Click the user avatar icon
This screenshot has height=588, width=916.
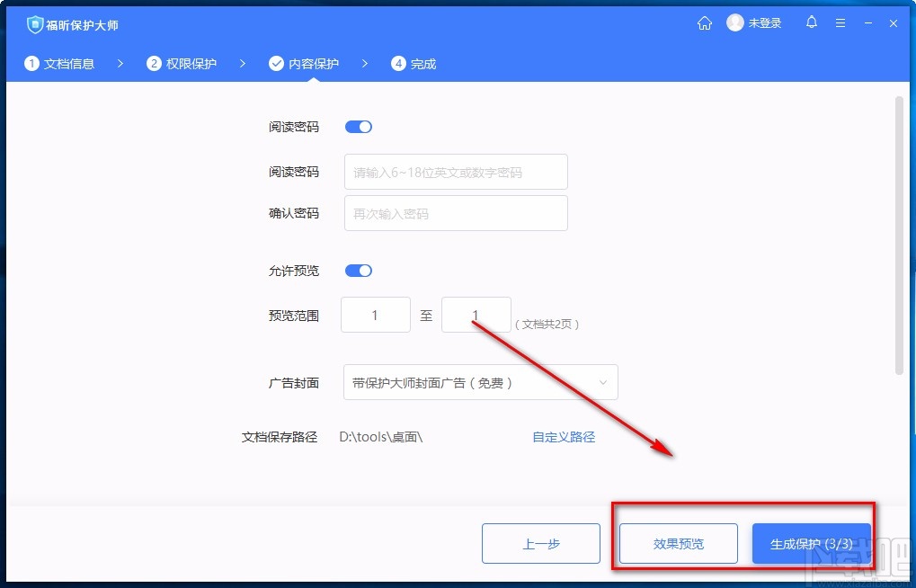point(735,22)
